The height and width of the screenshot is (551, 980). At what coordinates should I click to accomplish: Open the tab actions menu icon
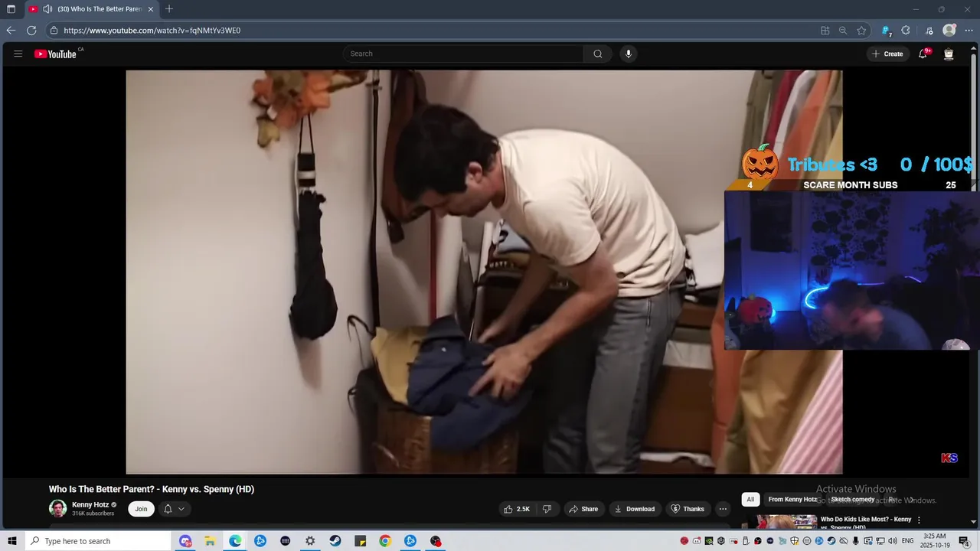coord(11,9)
